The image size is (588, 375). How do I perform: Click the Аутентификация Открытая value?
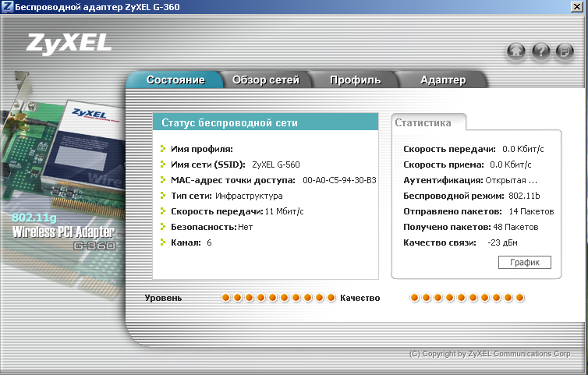pyautogui.click(x=511, y=180)
